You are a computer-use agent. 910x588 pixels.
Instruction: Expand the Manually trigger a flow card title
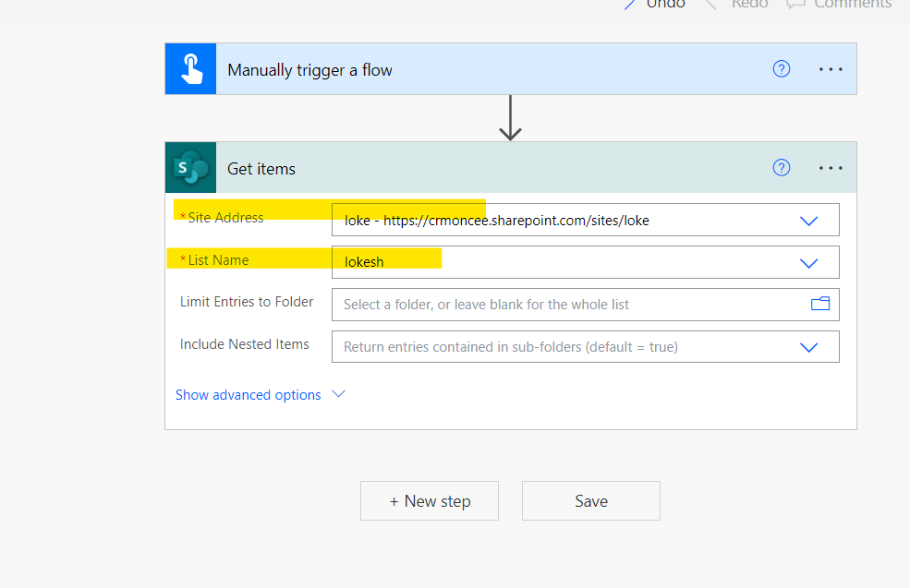[x=309, y=70]
